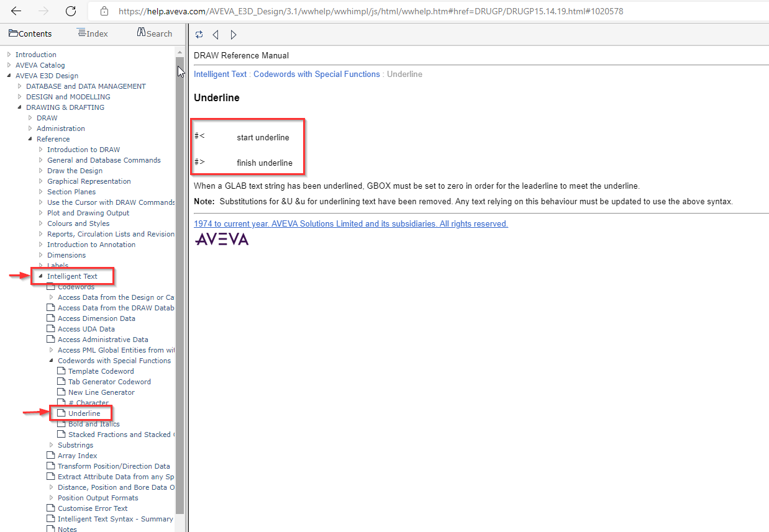Screen dimensions: 769x532
Task: Expand the DRAW tree node
Action: pos(30,118)
